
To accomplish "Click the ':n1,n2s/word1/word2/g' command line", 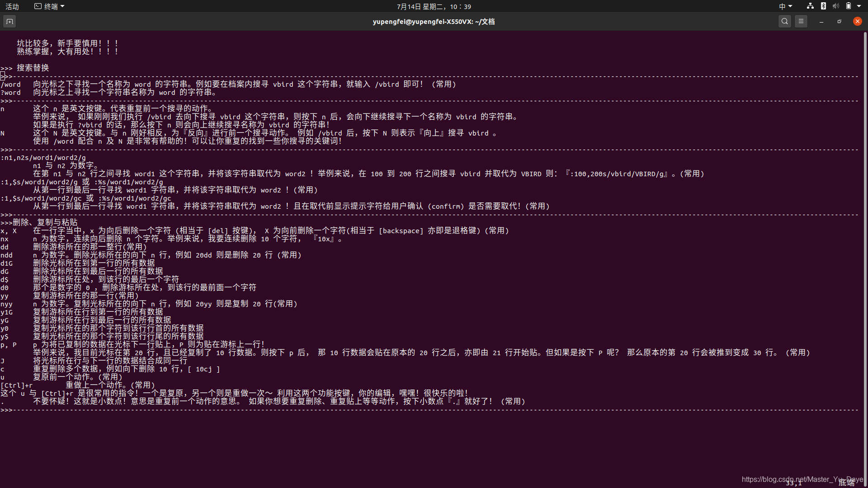I will tap(43, 158).
